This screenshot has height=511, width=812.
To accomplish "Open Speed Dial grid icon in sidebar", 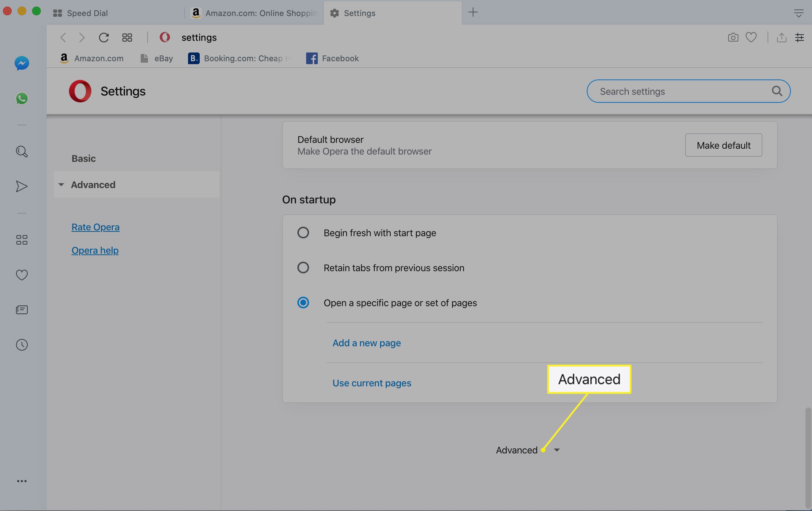I will point(22,239).
